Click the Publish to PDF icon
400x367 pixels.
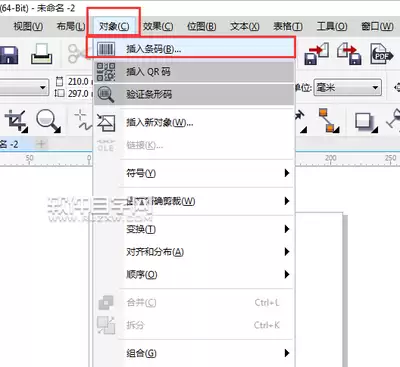[381, 53]
